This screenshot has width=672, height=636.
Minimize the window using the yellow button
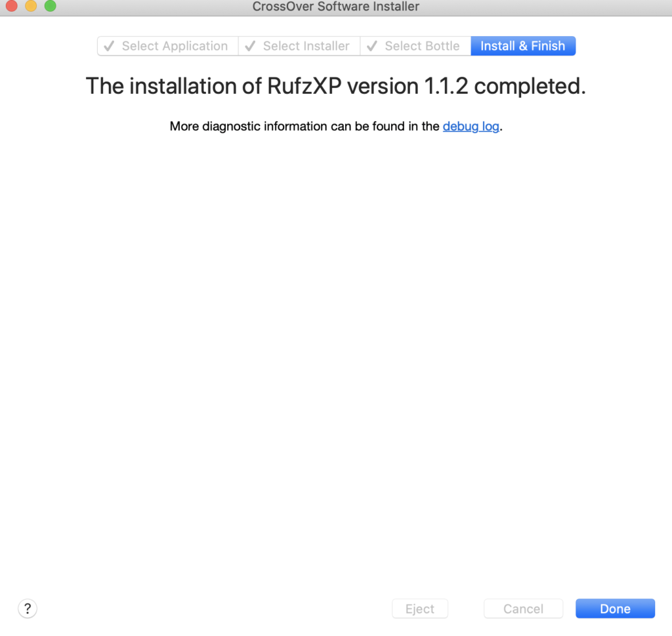click(31, 7)
